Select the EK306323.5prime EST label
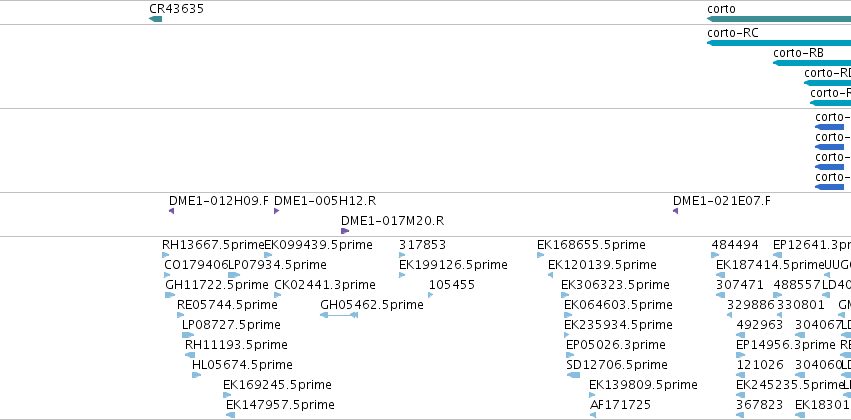 click(615, 285)
